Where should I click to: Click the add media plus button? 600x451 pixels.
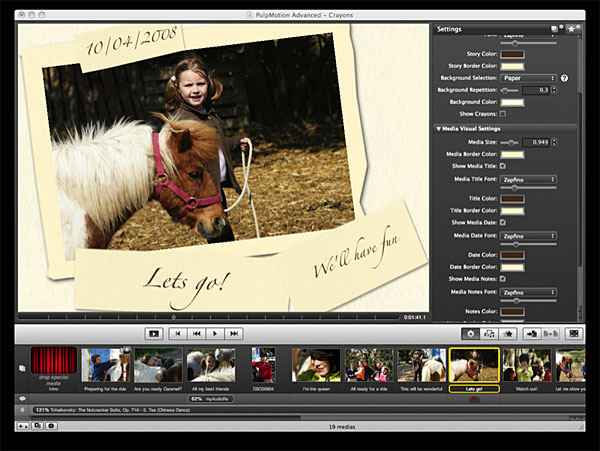pos(23,426)
